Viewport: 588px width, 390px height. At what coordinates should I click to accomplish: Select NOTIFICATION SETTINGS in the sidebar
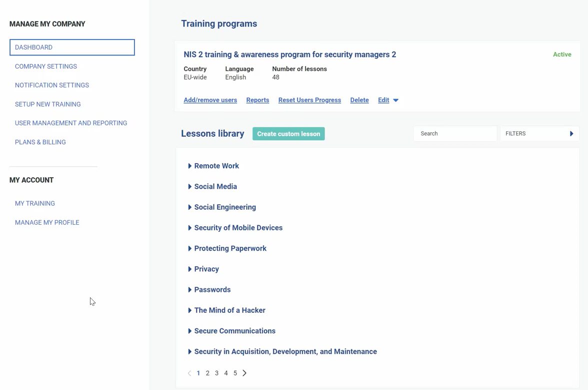[x=52, y=85]
